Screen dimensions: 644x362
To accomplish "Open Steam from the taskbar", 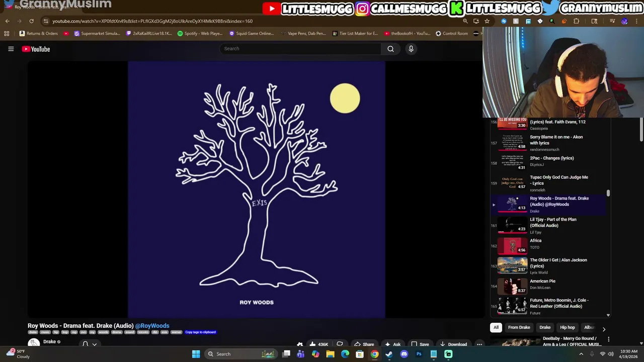I will click(x=389, y=354).
